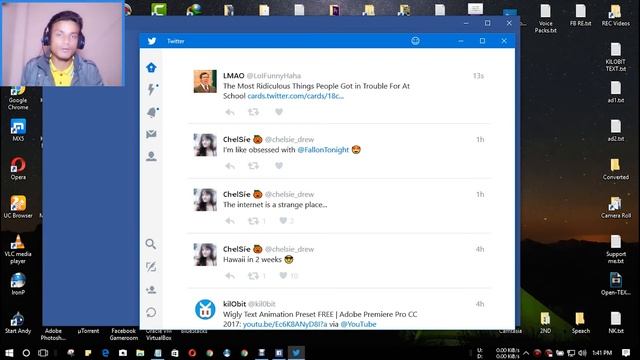Retweet the LMAO tweet

click(253, 112)
